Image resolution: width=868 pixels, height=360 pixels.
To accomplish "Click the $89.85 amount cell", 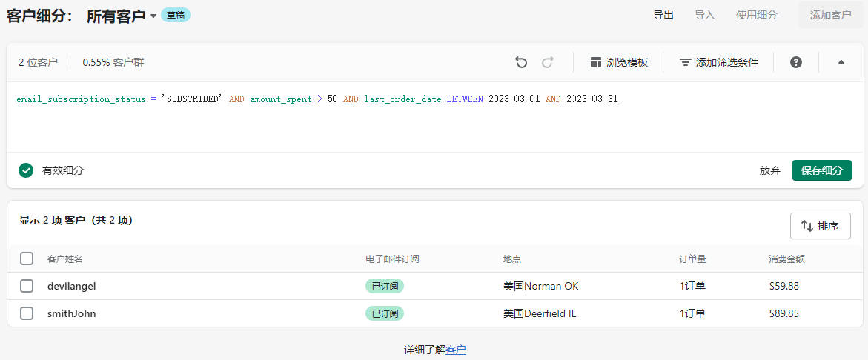I will [783, 313].
